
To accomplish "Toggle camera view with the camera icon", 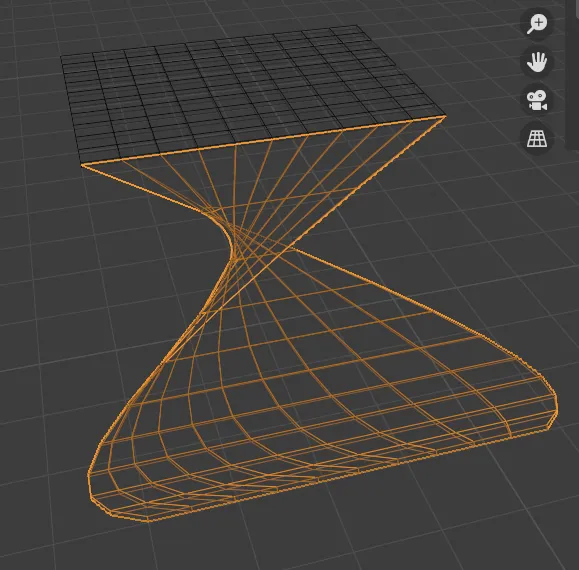I will pyautogui.click(x=537, y=100).
